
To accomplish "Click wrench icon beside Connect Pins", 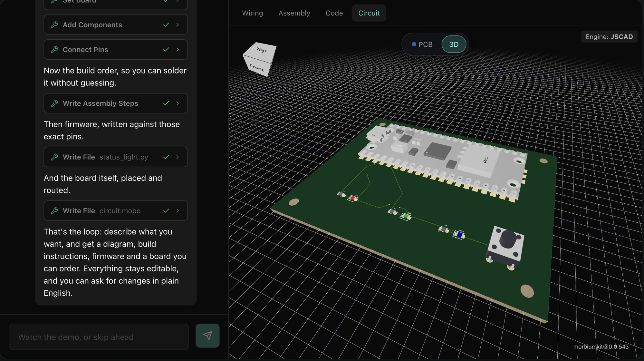I will tap(54, 50).
